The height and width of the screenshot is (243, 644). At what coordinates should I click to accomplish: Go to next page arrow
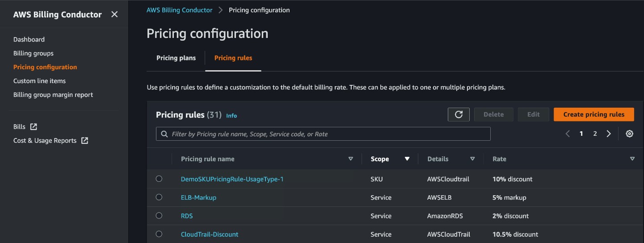click(x=609, y=134)
